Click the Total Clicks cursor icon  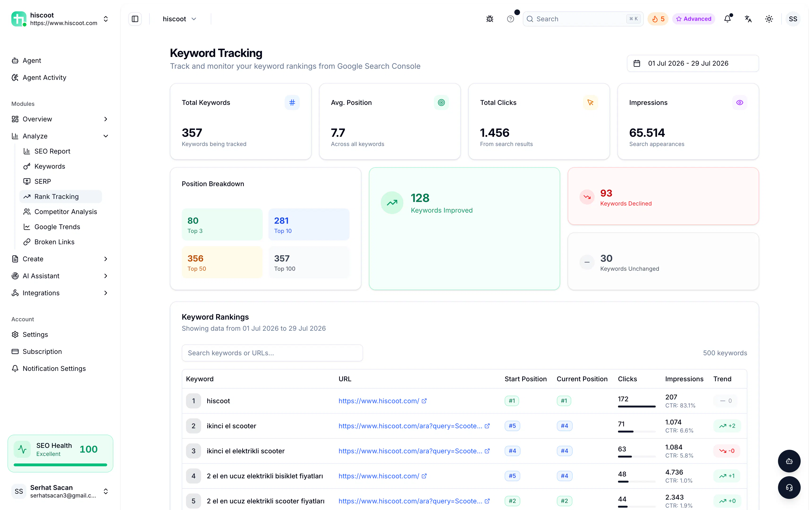[590, 103]
